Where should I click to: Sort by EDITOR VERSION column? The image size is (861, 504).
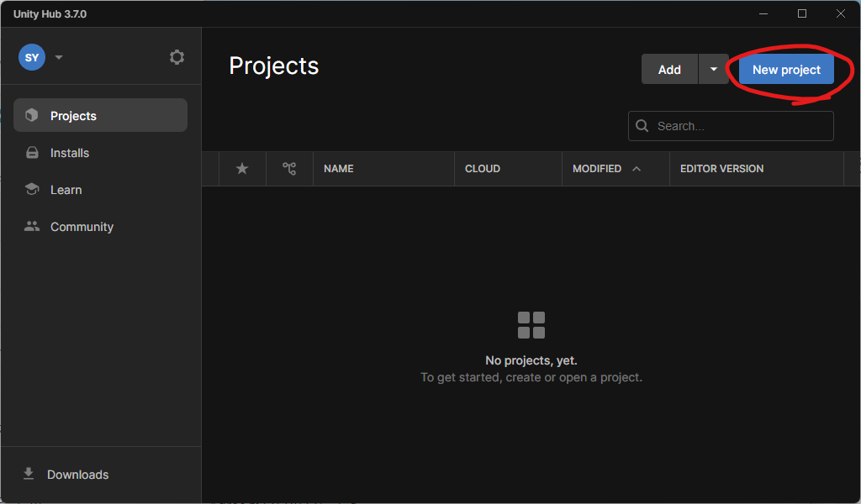(757, 168)
